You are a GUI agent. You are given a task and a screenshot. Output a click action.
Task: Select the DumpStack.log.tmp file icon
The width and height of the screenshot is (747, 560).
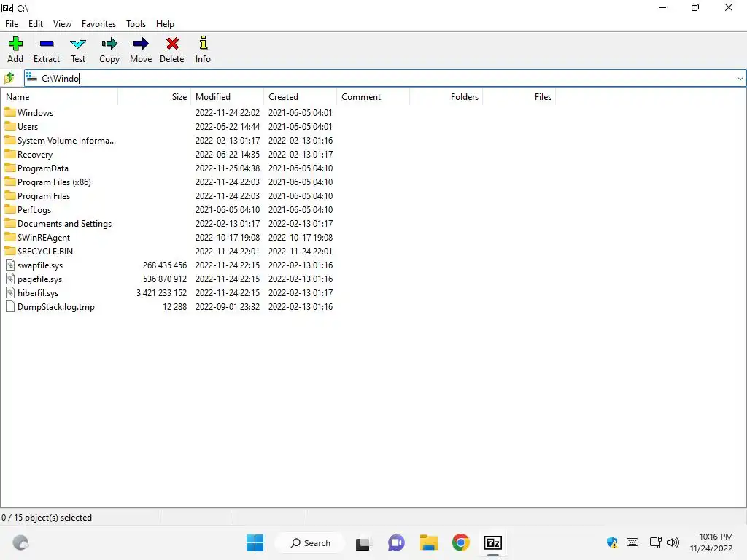point(10,306)
